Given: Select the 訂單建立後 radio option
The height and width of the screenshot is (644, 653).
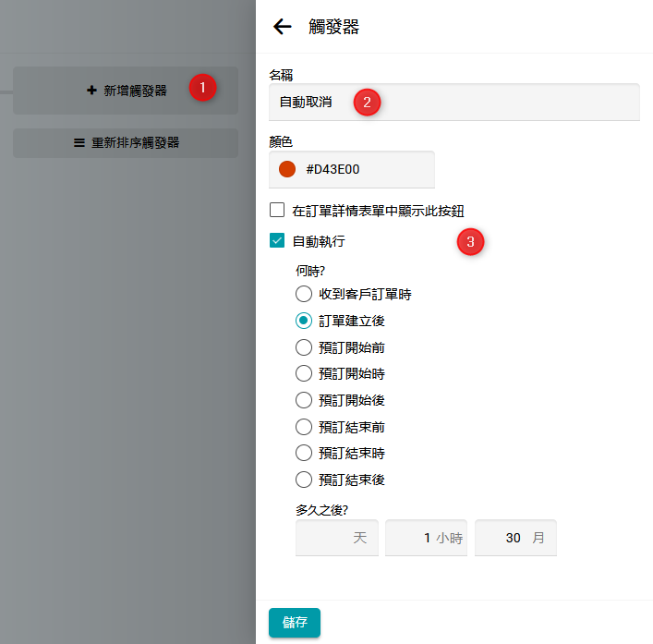Looking at the screenshot, I should (x=303, y=321).
